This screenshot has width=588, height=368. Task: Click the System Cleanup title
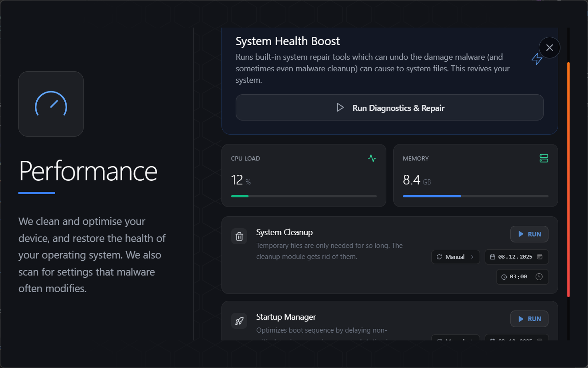pos(284,232)
